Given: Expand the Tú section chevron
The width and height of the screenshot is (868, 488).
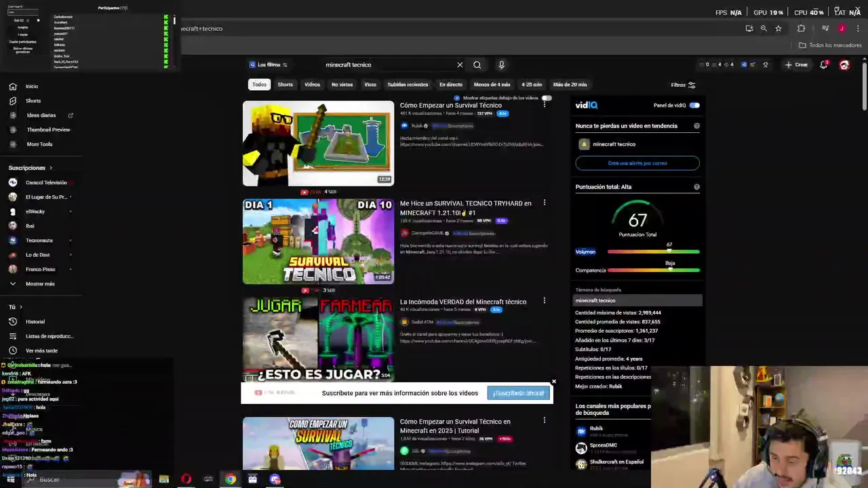Looking at the screenshot, I should (x=21, y=307).
